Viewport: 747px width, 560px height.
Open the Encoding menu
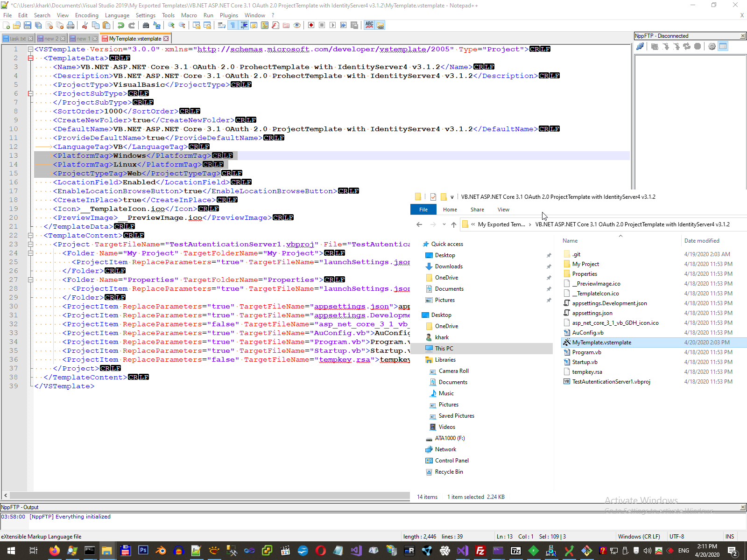click(87, 15)
